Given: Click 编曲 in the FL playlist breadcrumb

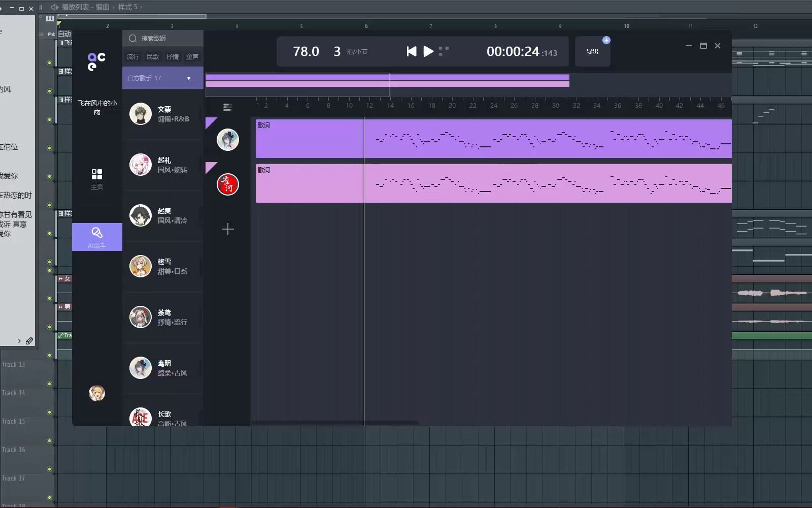Looking at the screenshot, I should pyautogui.click(x=103, y=7).
